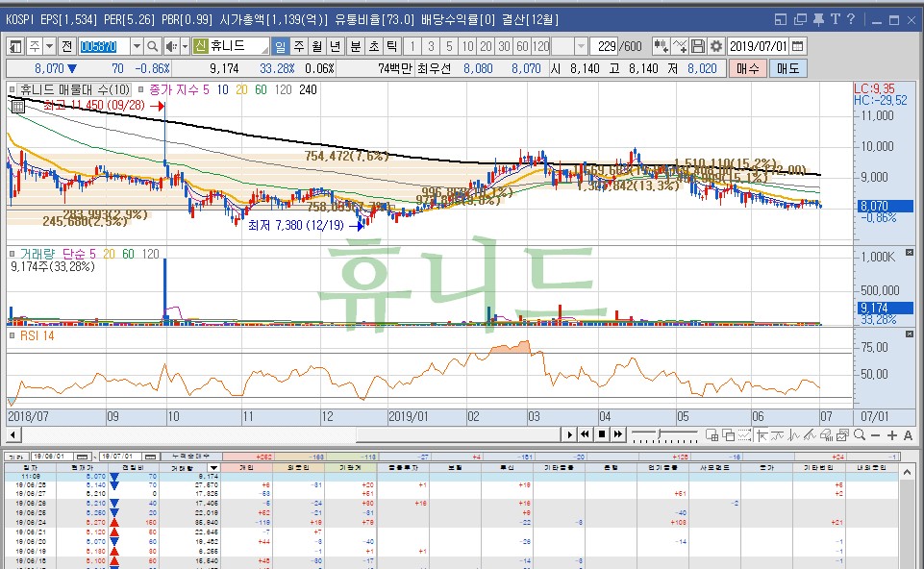924x569 pixels.
Task: Toggle the left panel menu icon
Action: [x=15, y=46]
